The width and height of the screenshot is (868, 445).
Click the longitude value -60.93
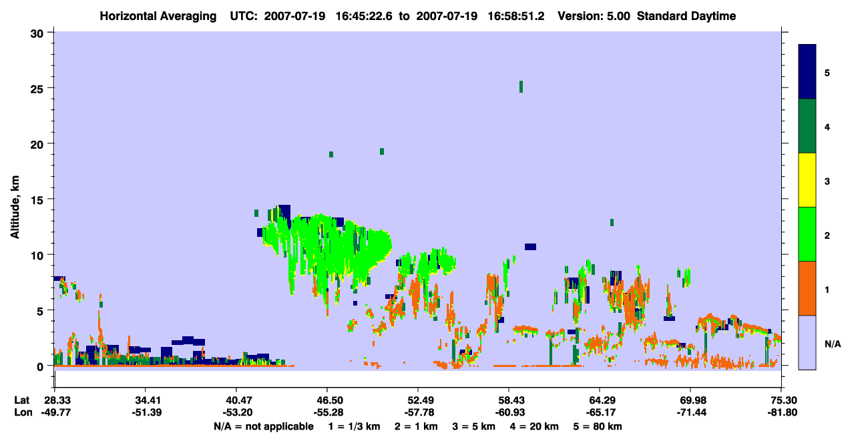[509, 413]
